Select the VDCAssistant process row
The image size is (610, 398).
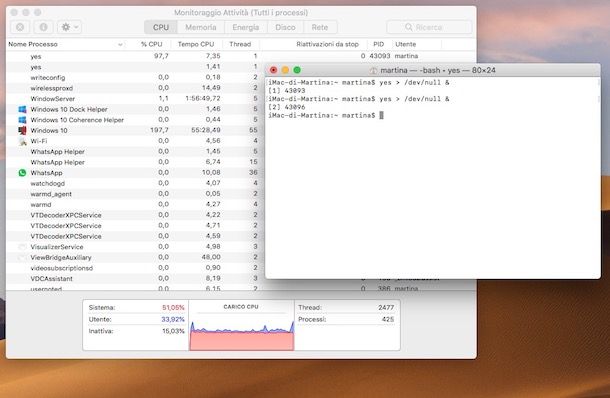click(x=135, y=279)
